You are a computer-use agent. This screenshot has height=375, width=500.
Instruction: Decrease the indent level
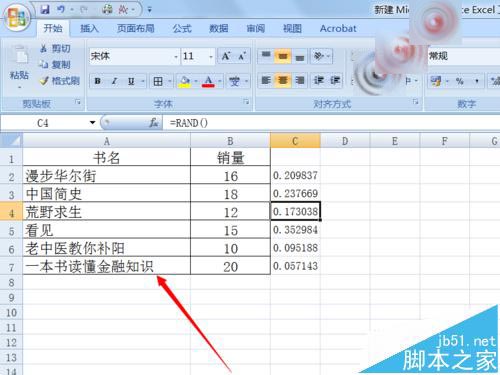[x=319, y=80]
